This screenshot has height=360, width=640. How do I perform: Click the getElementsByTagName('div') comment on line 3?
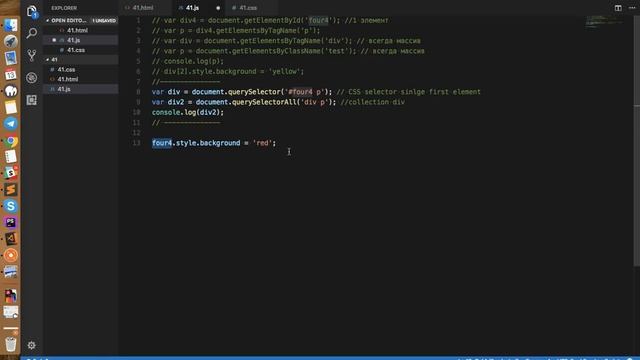tap(286, 41)
